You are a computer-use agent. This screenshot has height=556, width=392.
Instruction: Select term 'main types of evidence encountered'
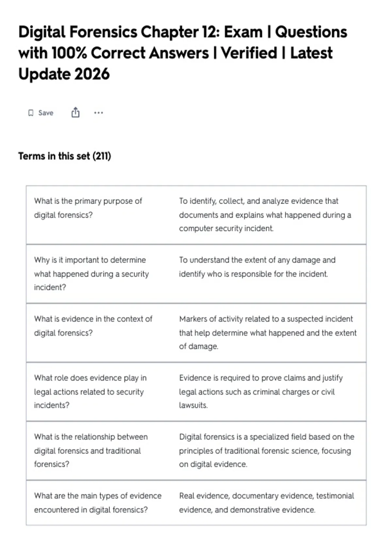(x=98, y=503)
